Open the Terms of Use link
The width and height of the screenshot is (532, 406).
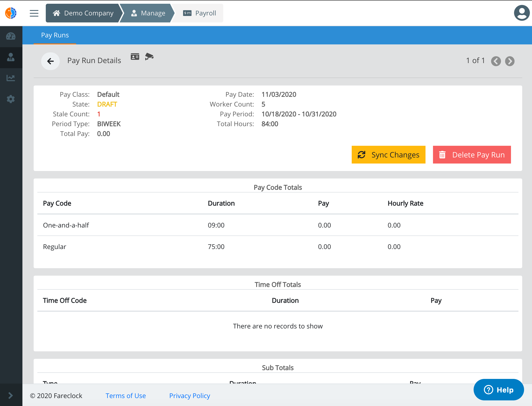(126, 396)
